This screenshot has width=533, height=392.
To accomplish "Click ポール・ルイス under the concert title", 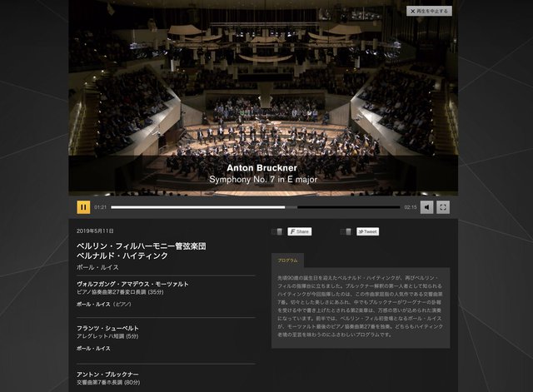I will 97,267.
